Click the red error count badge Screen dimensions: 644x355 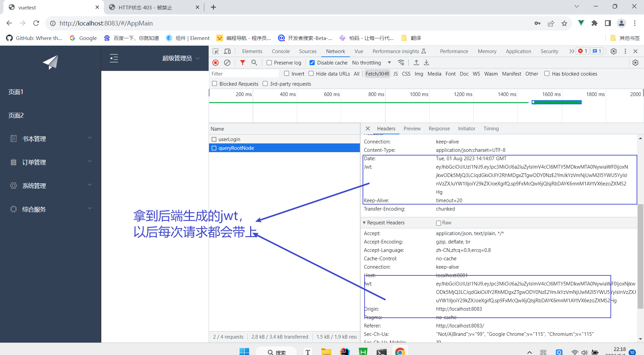pyautogui.click(x=583, y=51)
